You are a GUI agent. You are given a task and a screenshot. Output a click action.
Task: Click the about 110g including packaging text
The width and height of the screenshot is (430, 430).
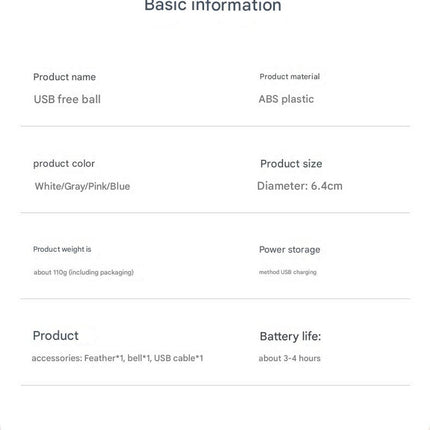coord(84,272)
